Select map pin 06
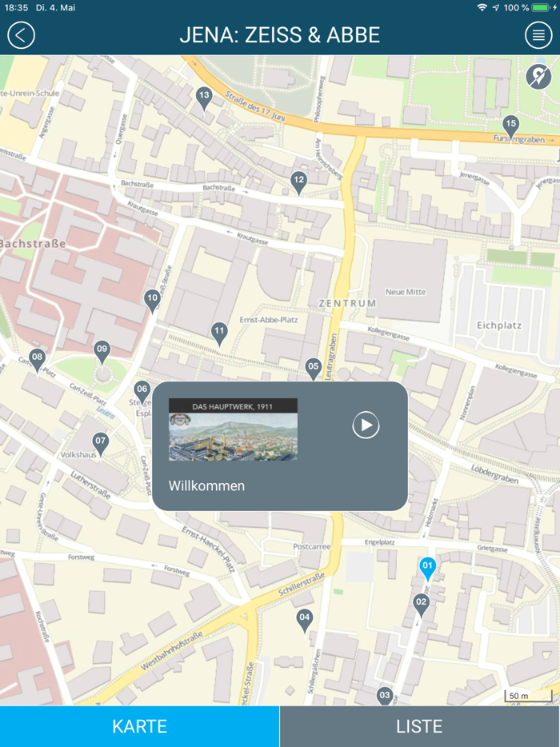The width and height of the screenshot is (560, 747). pyautogui.click(x=142, y=393)
